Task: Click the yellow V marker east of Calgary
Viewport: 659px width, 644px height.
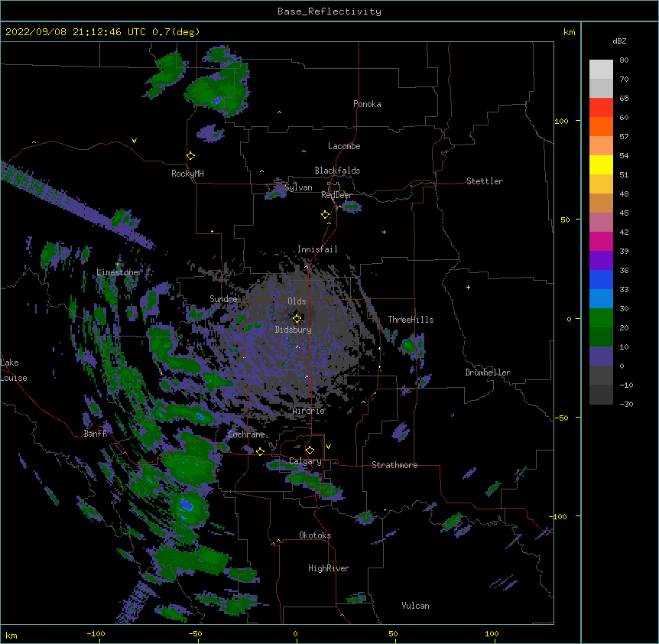Action: pos(328,447)
